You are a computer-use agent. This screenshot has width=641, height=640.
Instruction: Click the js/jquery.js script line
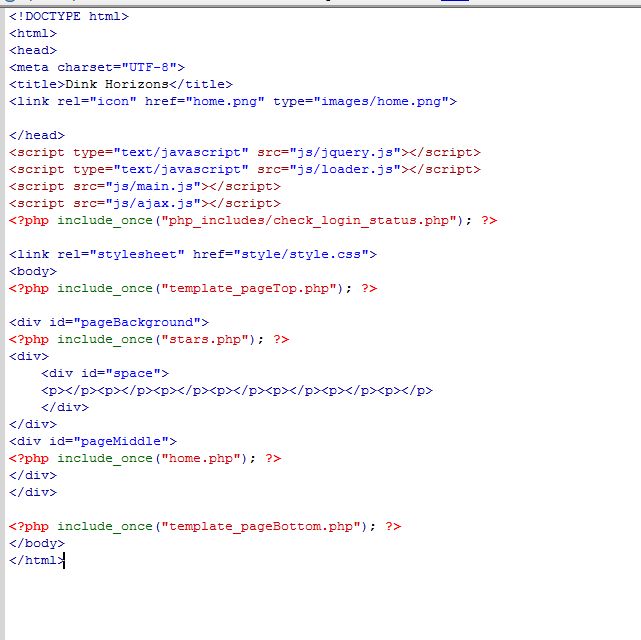click(x=245, y=152)
